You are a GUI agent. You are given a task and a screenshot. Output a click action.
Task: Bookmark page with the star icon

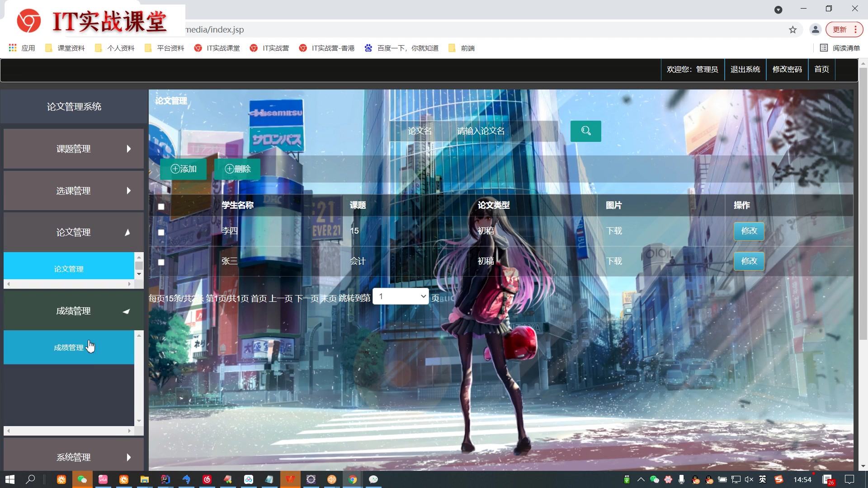click(793, 30)
